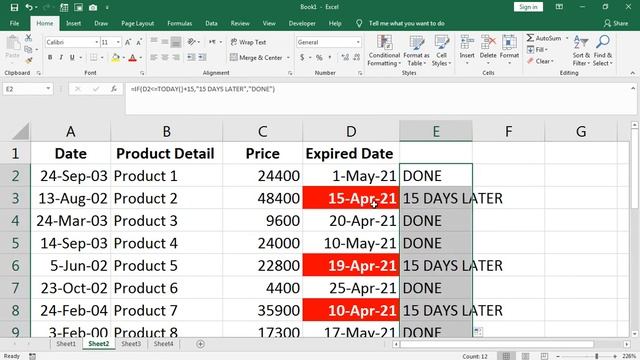This screenshot has width=640, height=360.
Task: Open the font size dropdown
Action: [x=118, y=42]
